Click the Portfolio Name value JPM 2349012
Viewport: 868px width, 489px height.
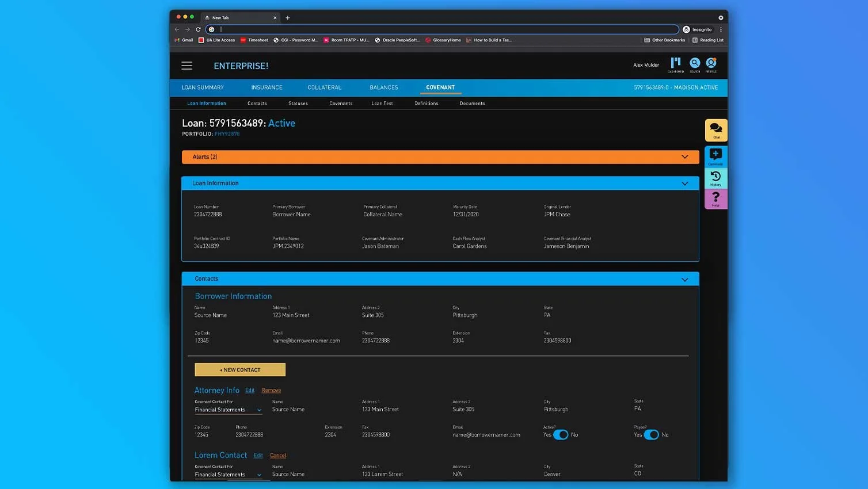pos(288,246)
